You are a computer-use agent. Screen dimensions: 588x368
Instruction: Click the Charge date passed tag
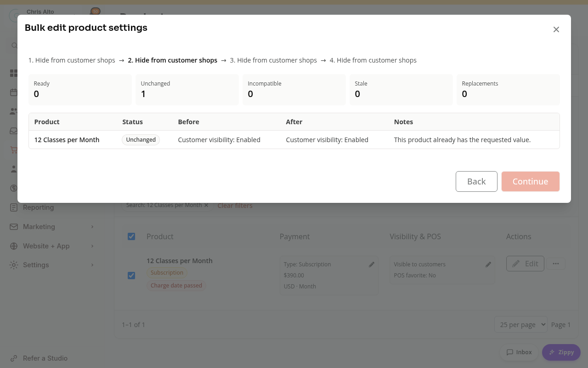pyautogui.click(x=176, y=286)
